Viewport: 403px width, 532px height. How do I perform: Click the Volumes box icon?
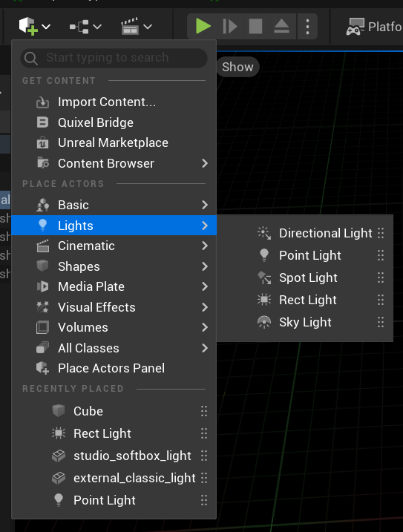42,327
